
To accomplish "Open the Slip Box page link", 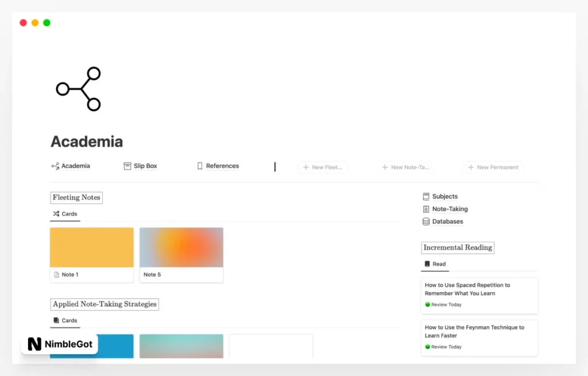I will click(145, 166).
